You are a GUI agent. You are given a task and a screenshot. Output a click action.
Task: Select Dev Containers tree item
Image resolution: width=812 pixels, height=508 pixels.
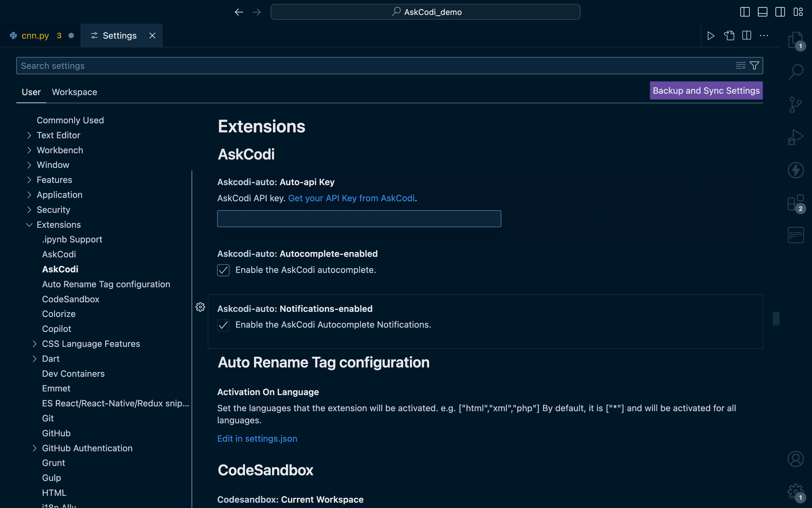click(x=73, y=374)
